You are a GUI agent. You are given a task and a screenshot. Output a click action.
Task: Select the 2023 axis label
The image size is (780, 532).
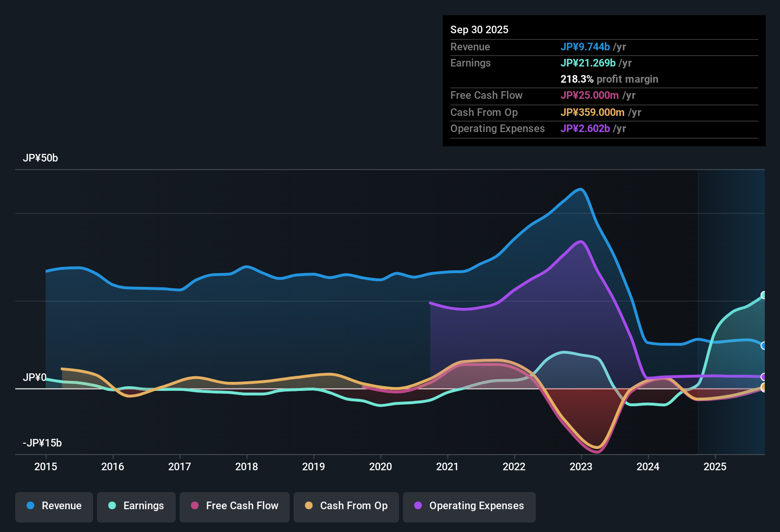tap(580, 467)
